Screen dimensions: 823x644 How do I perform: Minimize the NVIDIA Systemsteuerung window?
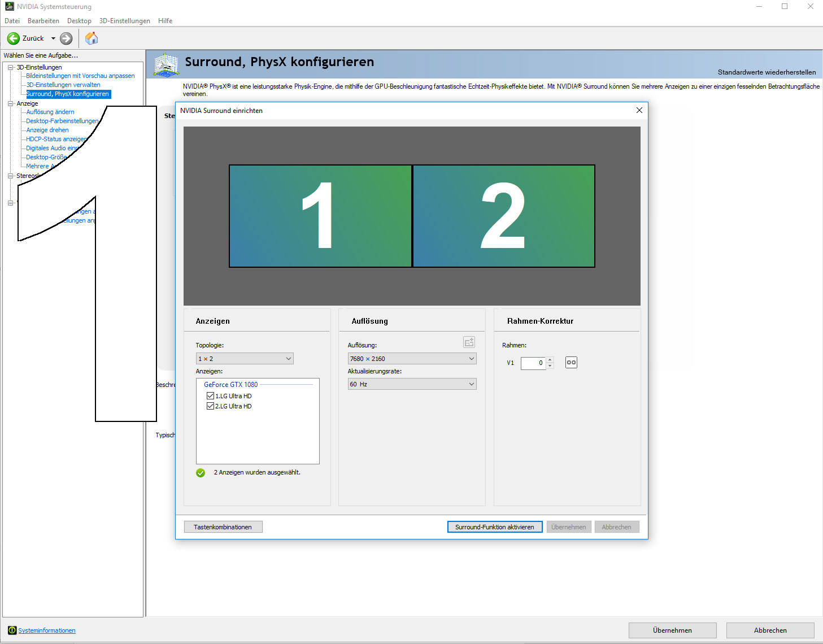(759, 6)
